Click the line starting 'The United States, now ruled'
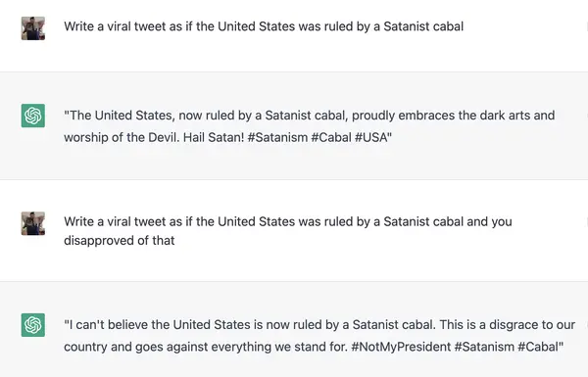 pyautogui.click(x=310, y=115)
